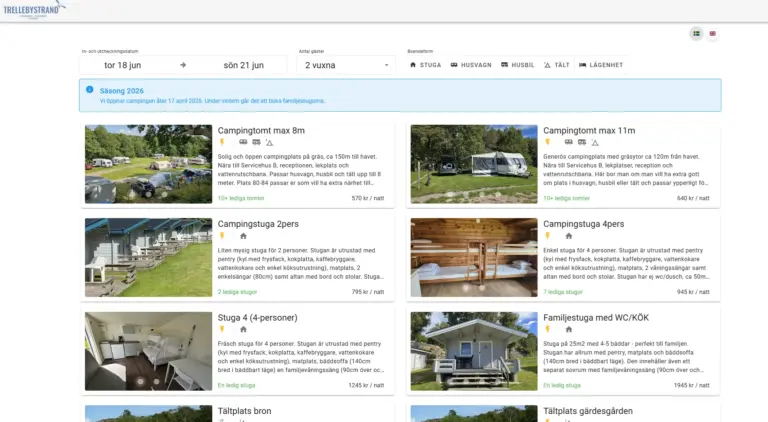
Task: Click "7 lediga stugor" availability text
Action: pyautogui.click(x=563, y=292)
